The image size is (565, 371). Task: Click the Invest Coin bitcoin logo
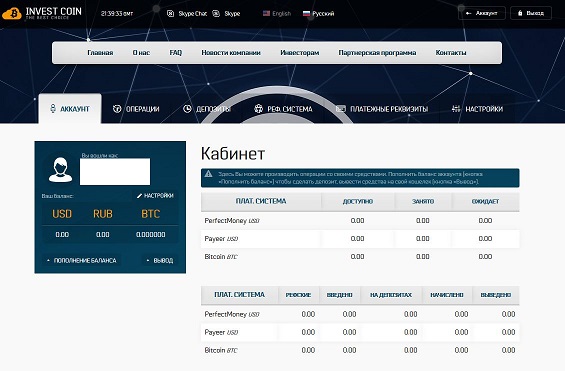point(12,14)
